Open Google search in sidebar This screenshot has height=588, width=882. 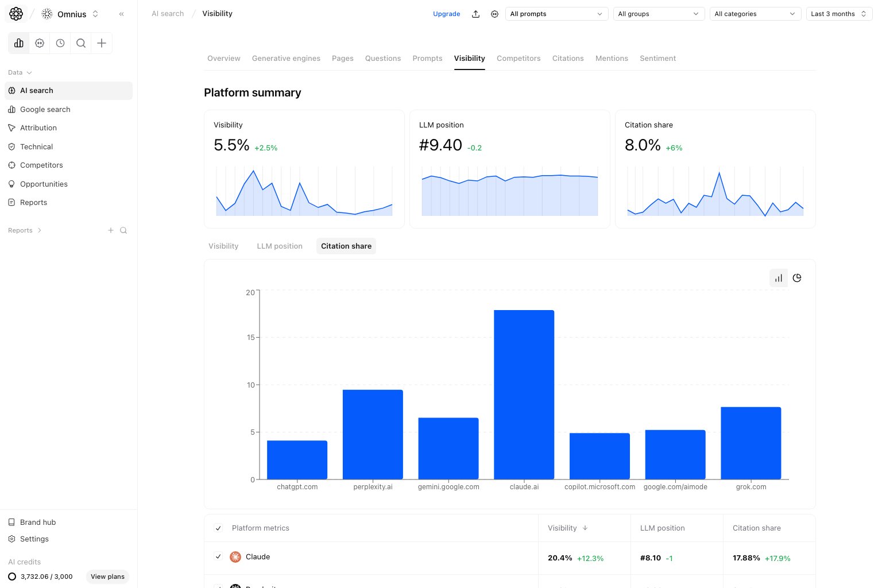(x=68, y=109)
